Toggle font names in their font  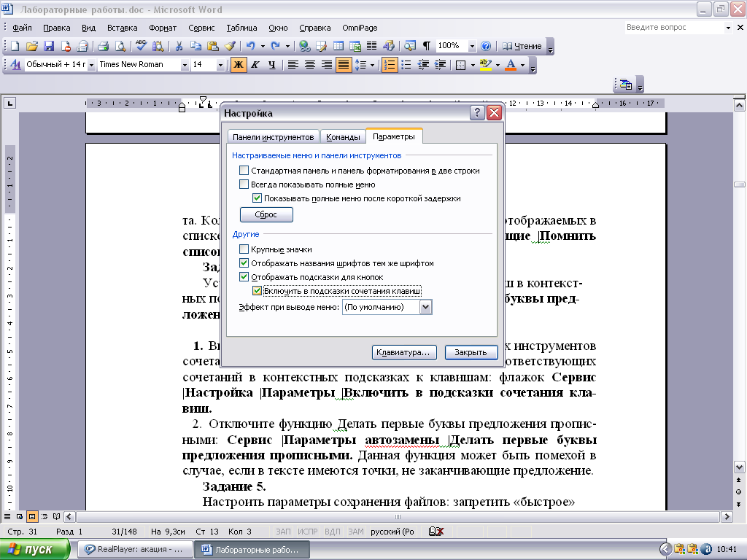[x=244, y=262]
